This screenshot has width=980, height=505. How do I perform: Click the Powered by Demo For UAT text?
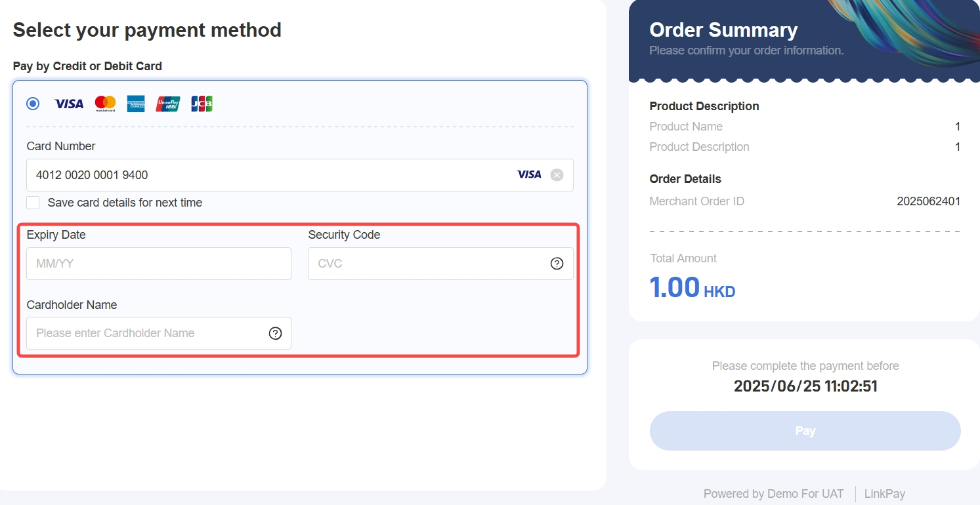773,494
